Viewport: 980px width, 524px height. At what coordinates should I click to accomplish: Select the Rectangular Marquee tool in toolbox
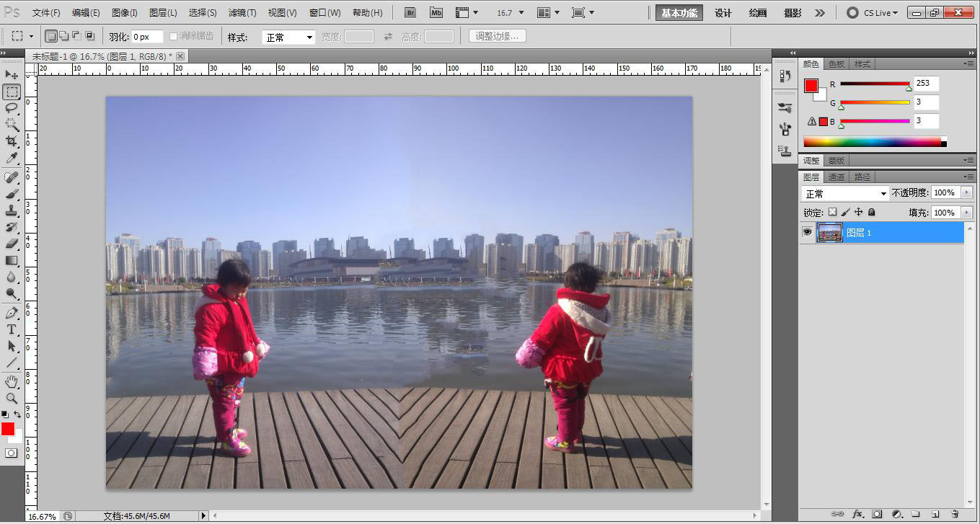pyautogui.click(x=12, y=92)
